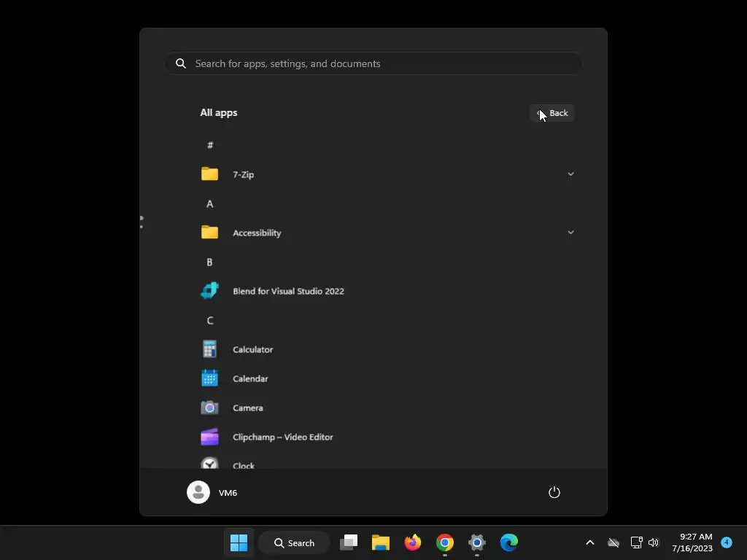Jump to letter section B

[209, 262]
